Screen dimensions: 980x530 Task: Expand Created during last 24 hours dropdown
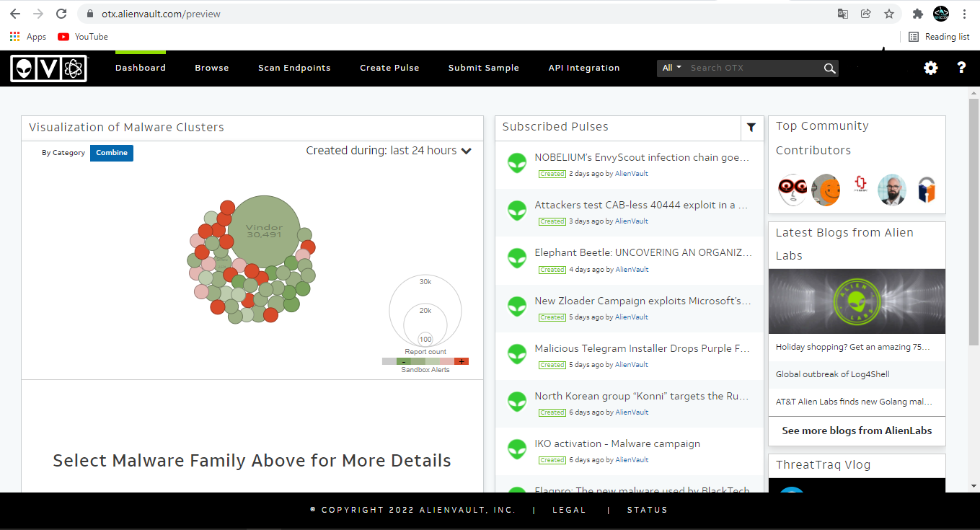[389, 151]
